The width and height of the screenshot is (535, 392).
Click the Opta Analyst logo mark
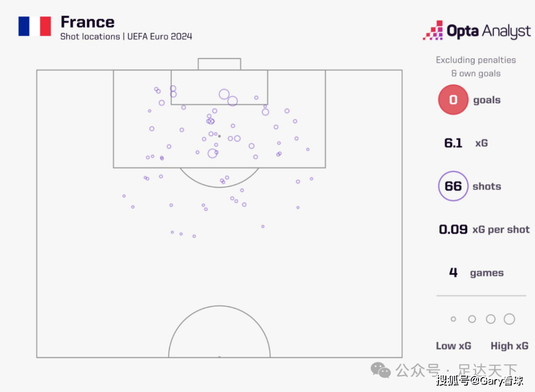tap(432, 31)
